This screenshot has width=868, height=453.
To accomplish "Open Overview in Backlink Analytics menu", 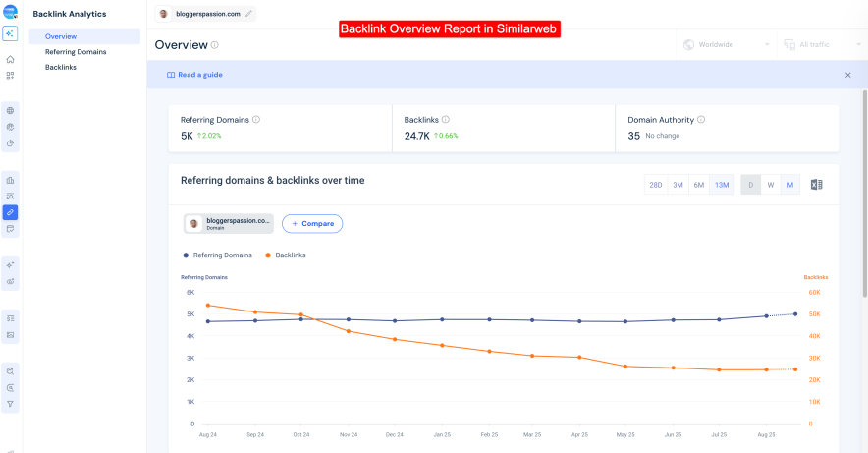I will [x=84, y=36].
